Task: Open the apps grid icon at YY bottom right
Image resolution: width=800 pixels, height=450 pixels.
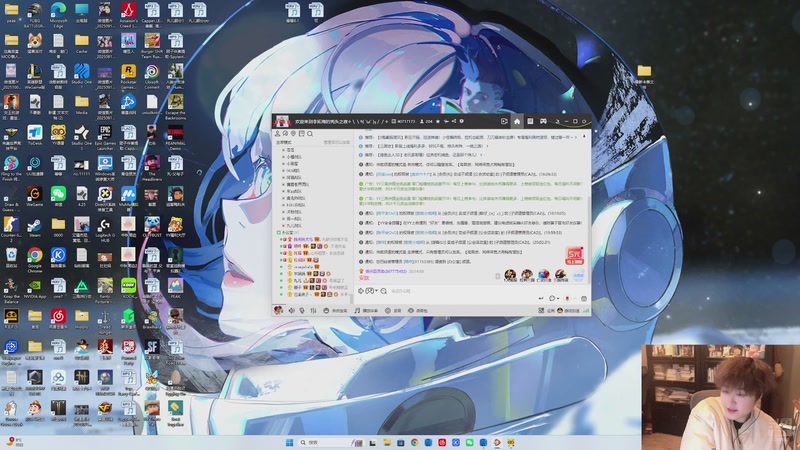Action: click(541, 310)
